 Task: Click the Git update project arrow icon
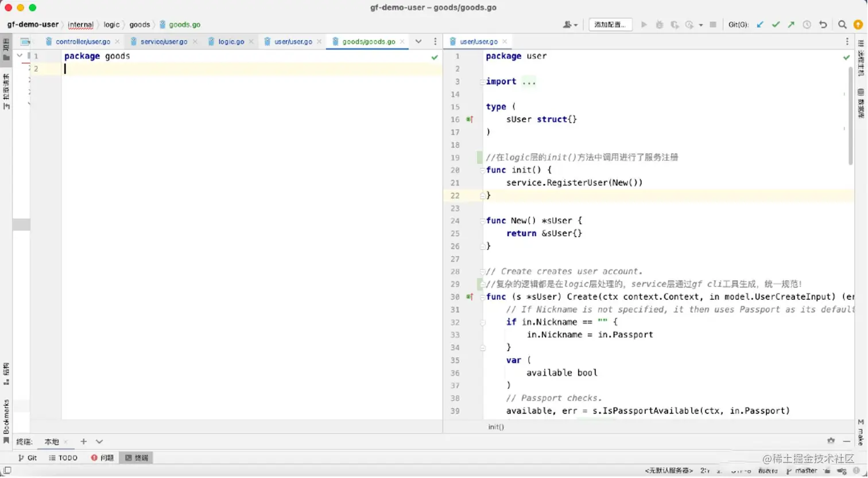click(760, 25)
